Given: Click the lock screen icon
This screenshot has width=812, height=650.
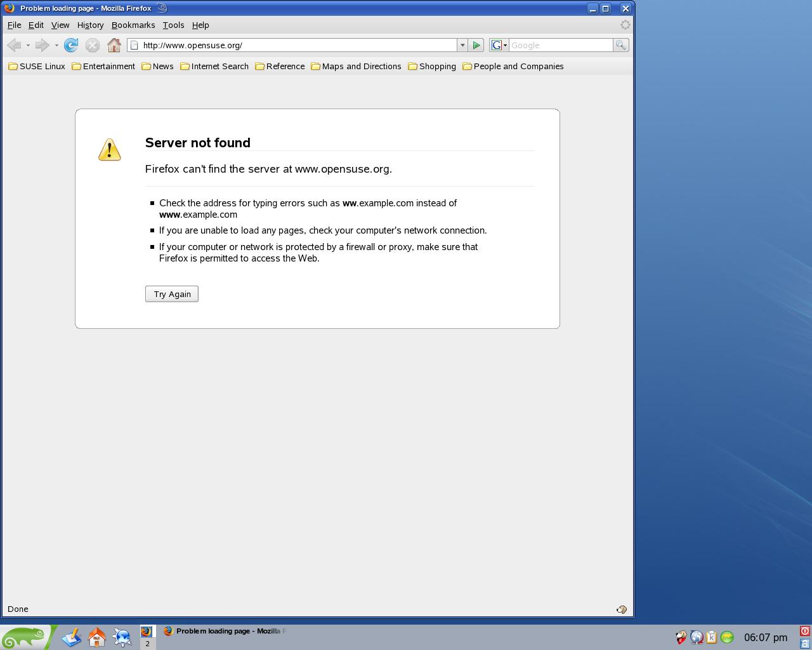Looking at the screenshot, I should (x=804, y=644).
